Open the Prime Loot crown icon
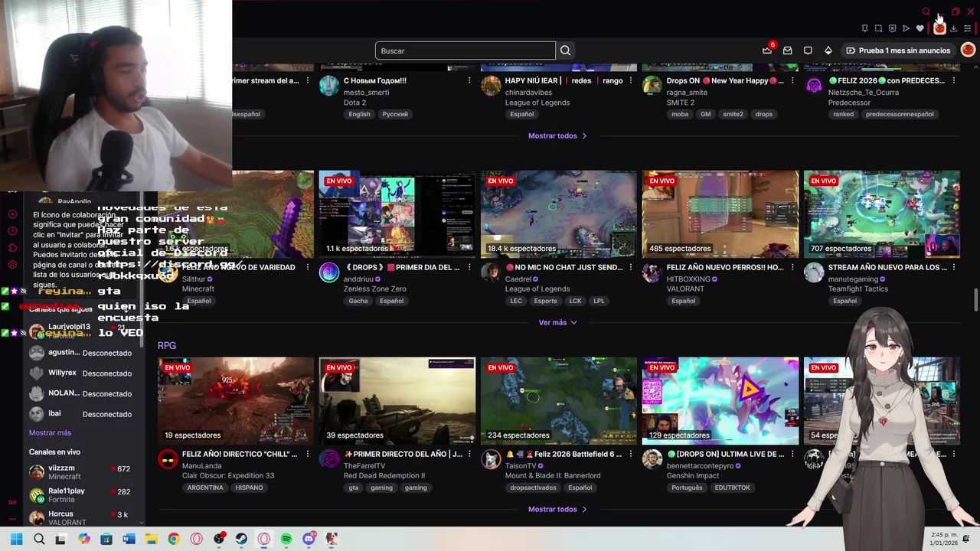This screenshot has width=980, height=551. [767, 51]
